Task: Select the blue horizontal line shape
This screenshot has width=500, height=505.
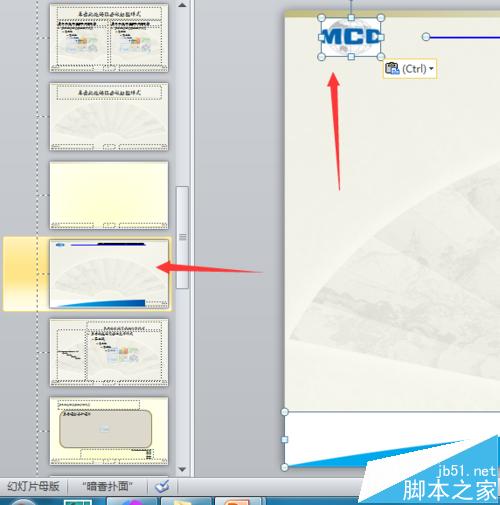Action: click(463, 37)
